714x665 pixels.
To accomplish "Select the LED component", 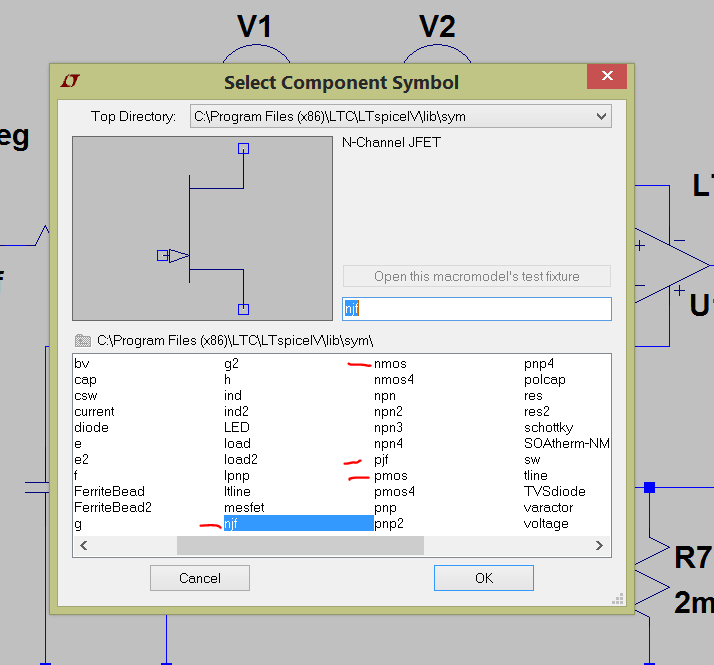I will tap(237, 427).
